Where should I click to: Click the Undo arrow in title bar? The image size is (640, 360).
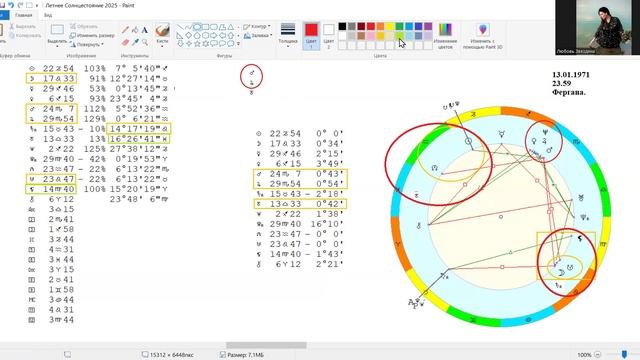pos(11,5)
